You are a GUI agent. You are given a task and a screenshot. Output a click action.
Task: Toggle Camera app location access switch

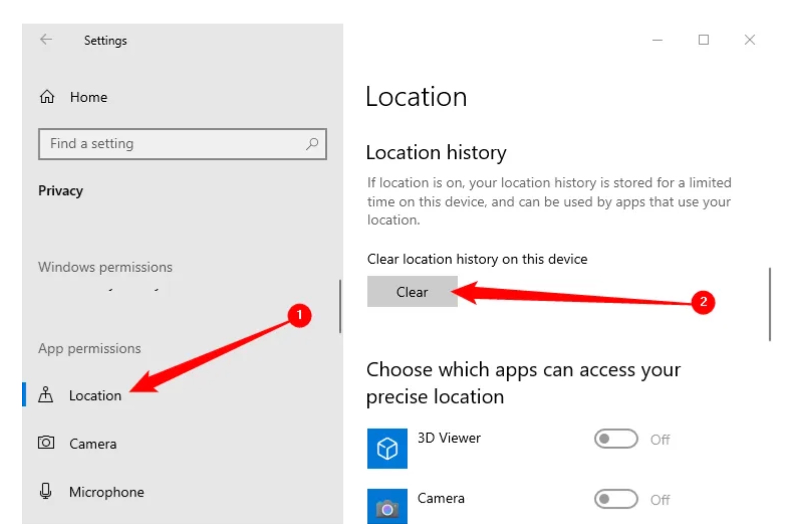(616, 499)
